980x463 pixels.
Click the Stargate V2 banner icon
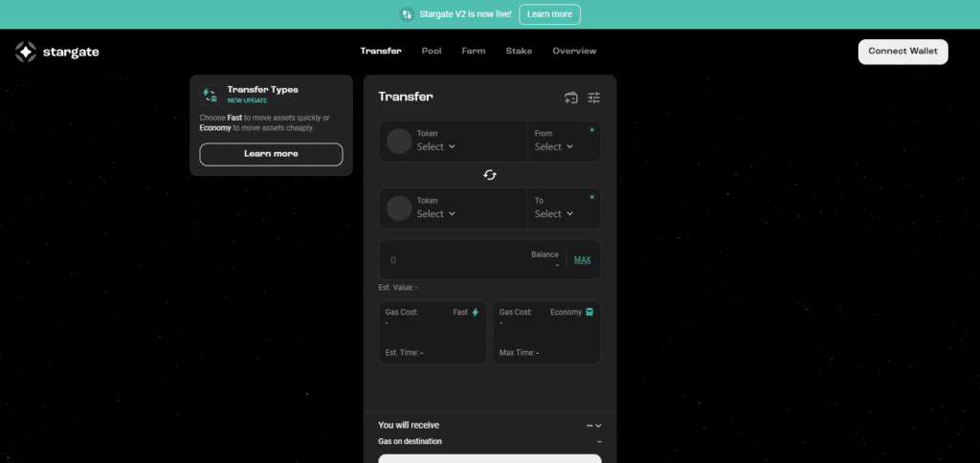coord(407,13)
